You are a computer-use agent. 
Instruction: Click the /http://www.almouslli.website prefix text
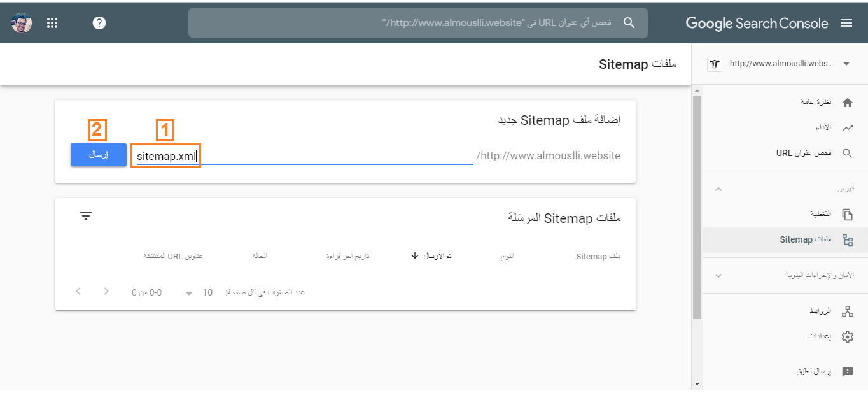548,155
